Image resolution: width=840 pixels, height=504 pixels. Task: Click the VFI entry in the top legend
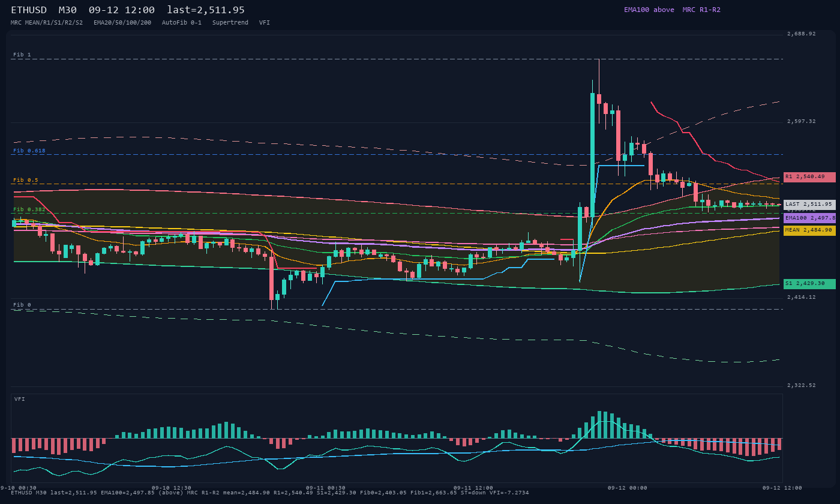[x=265, y=23]
